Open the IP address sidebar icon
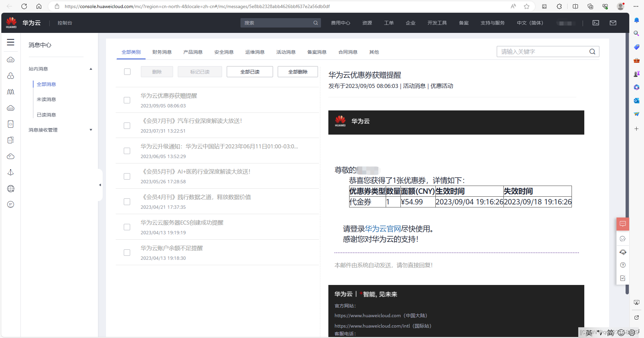The height and width of the screenshot is (338, 644). 11,204
